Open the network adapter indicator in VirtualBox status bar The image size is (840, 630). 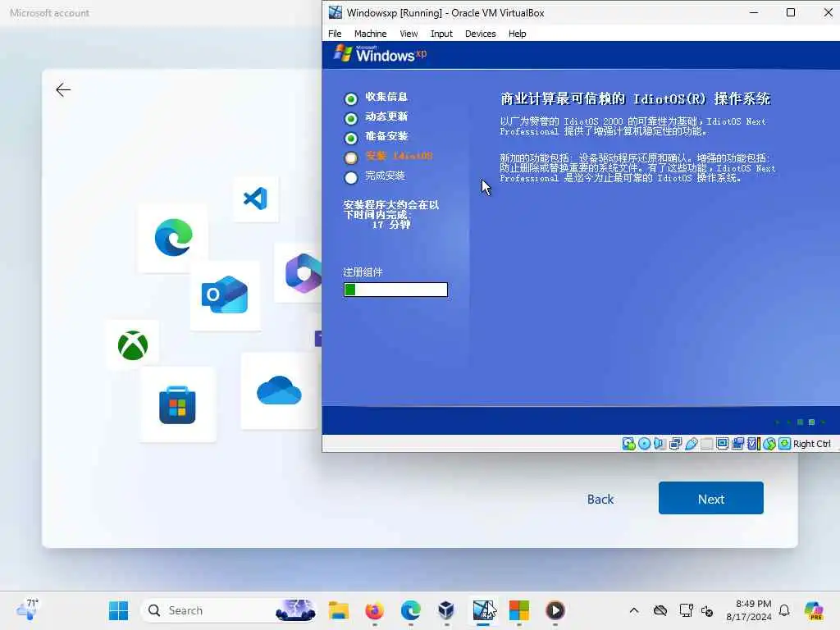tap(675, 444)
